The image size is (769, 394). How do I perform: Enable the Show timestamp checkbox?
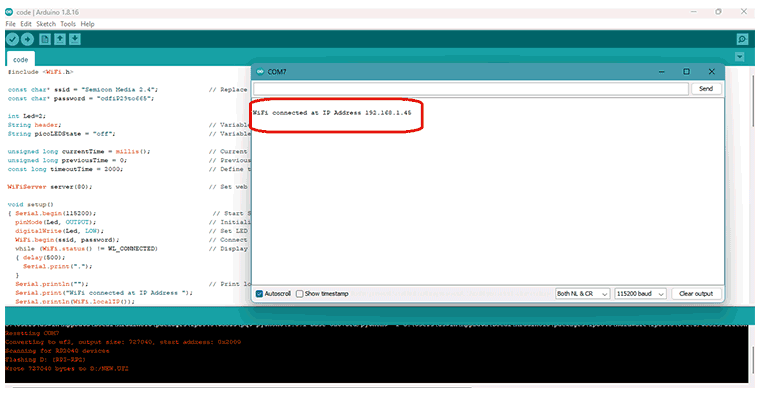pyautogui.click(x=300, y=293)
